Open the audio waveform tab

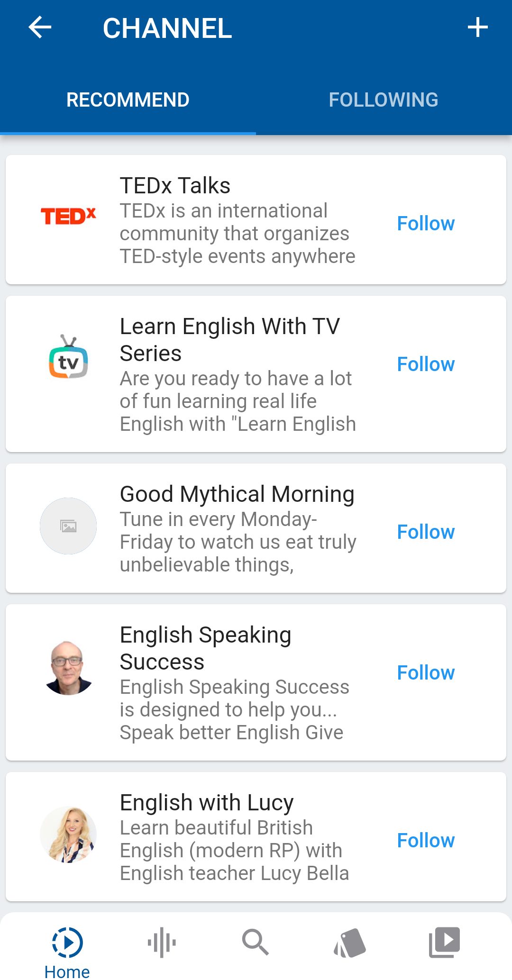coord(162,942)
